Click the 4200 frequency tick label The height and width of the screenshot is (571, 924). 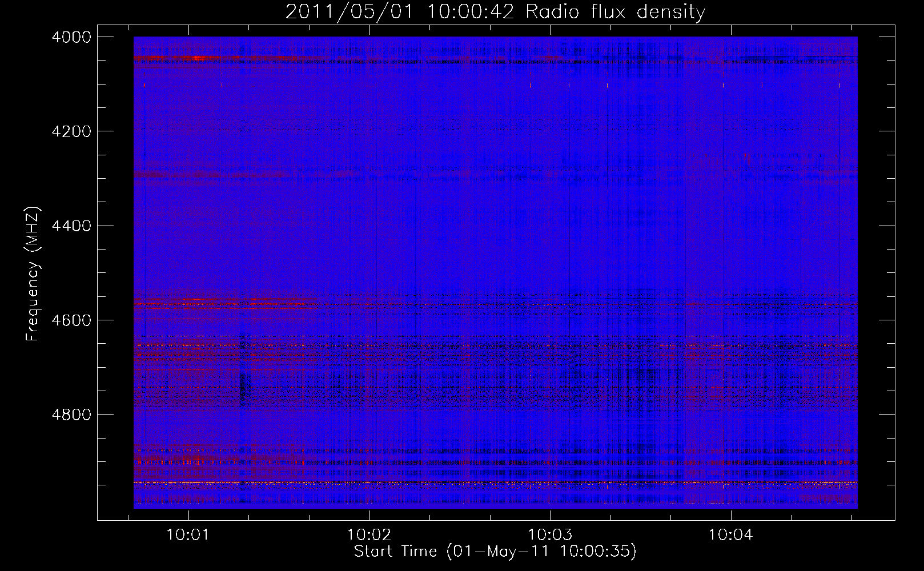coord(71,131)
